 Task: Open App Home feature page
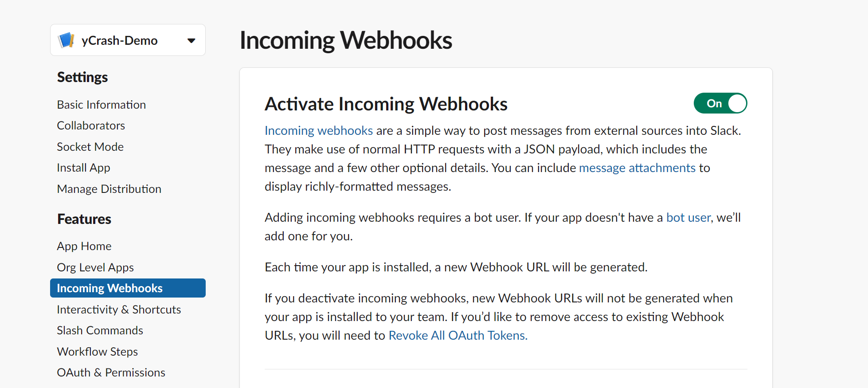pyautogui.click(x=84, y=246)
